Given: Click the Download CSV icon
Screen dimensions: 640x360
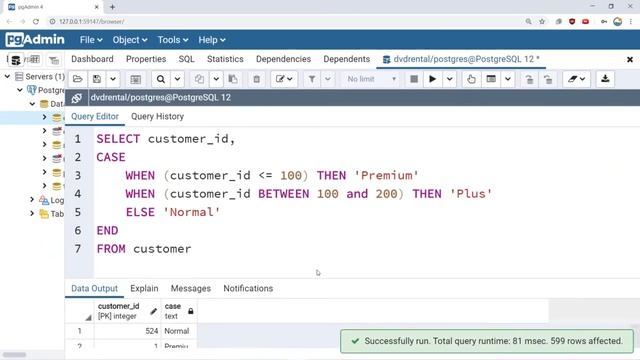Looking at the screenshot, I should (x=605, y=79).
